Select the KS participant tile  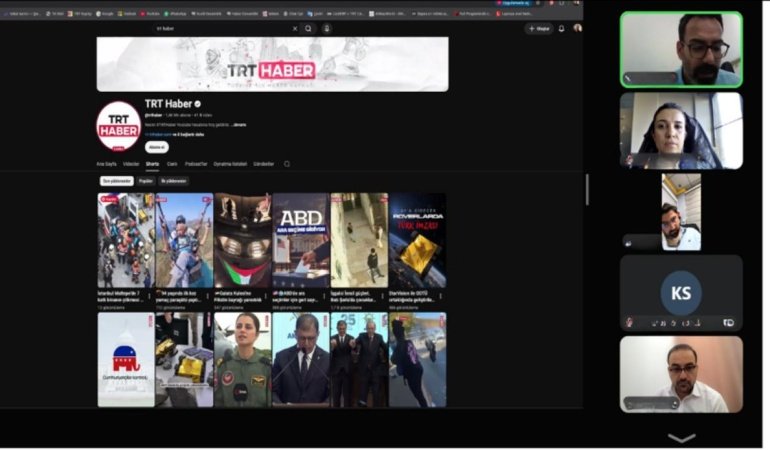[x=681, y=293]
